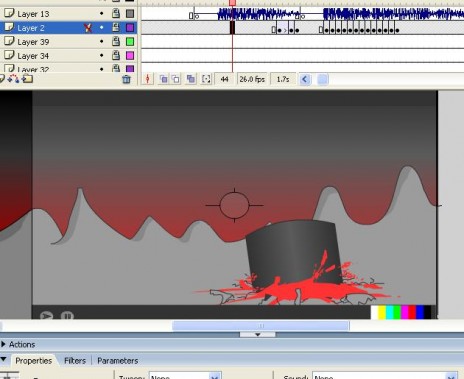The width and height of the screenshot is (464, 379).
Task: Select Layer 34 by its name
Action: click(x=33, y=56)
